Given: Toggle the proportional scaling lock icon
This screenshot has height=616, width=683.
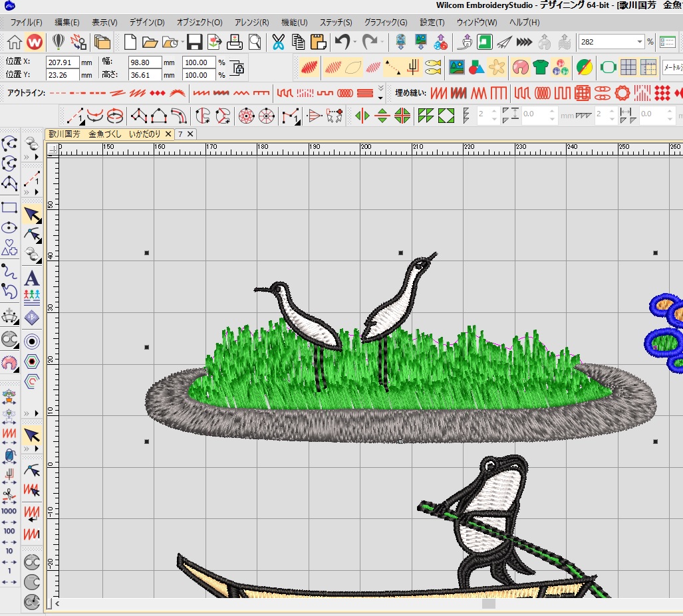Looking at the screenshot, I should coord(237,68).
